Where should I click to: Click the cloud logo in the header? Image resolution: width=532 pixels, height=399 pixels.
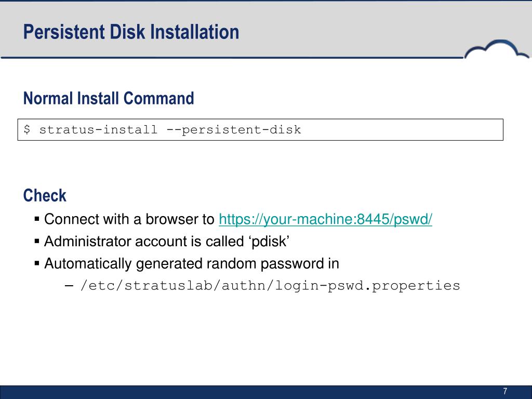[496, 49]
